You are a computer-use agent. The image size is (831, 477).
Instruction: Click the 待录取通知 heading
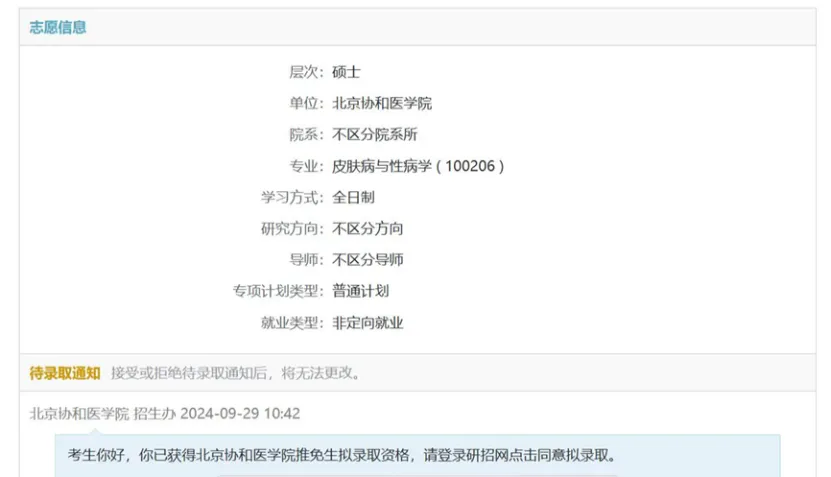tap(65, 373)
